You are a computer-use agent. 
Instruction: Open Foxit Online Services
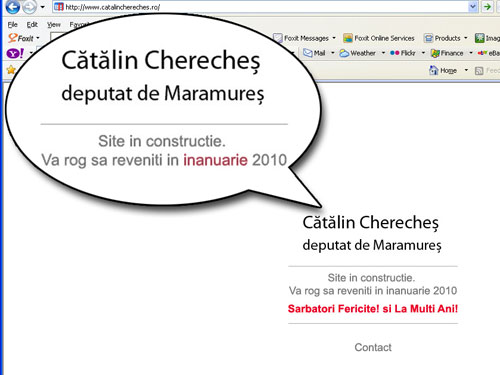(x=379, y=38)
